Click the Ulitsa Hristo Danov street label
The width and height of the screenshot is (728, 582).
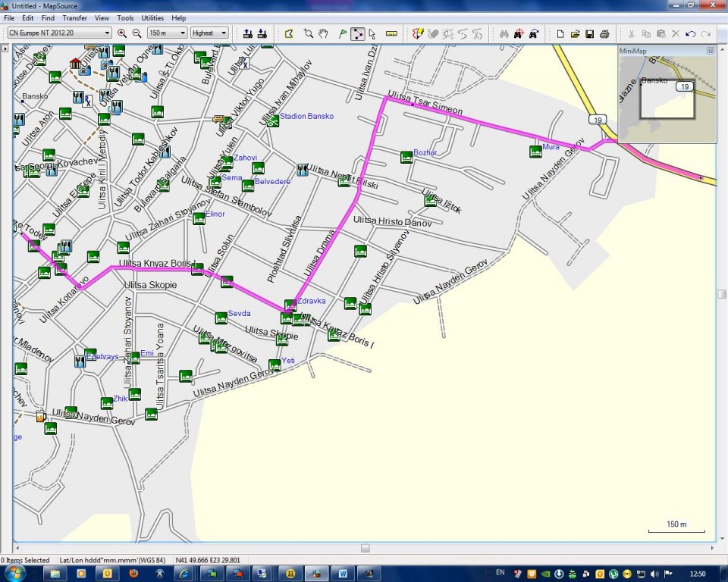392,221
